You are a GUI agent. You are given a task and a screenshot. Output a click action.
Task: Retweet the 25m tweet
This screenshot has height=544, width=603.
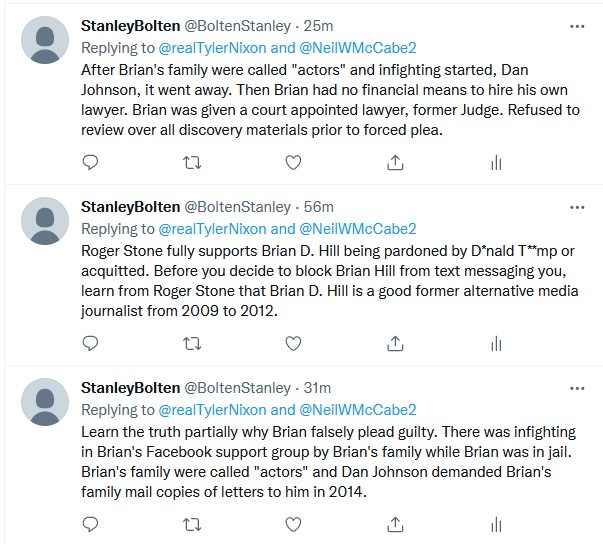click(192, 162)
